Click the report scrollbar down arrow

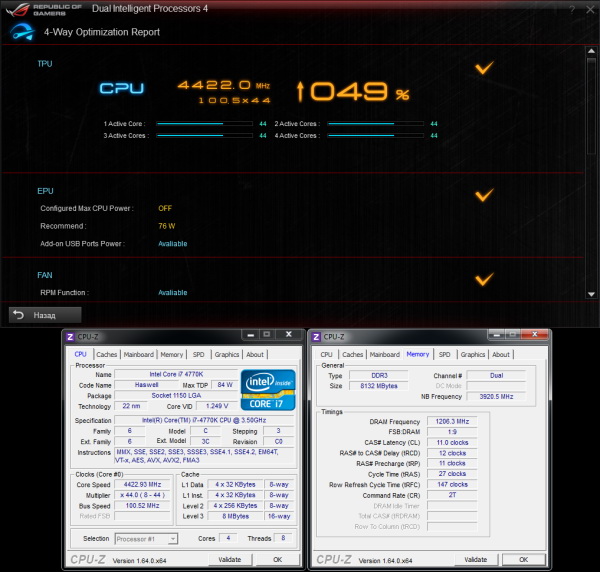(x=591, y=294)
